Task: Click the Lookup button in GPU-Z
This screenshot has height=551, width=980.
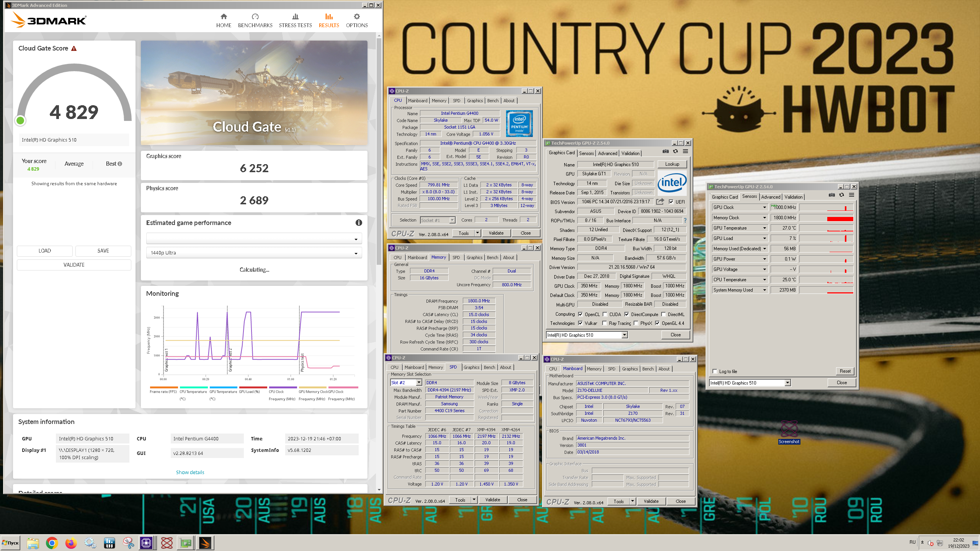Action: pos(672,164)
